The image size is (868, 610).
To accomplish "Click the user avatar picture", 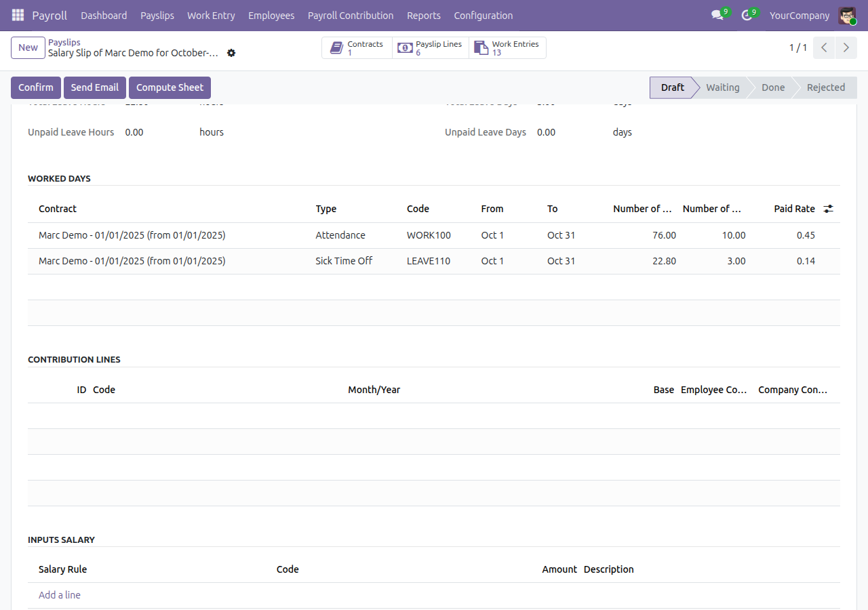I will pos(847,15).
